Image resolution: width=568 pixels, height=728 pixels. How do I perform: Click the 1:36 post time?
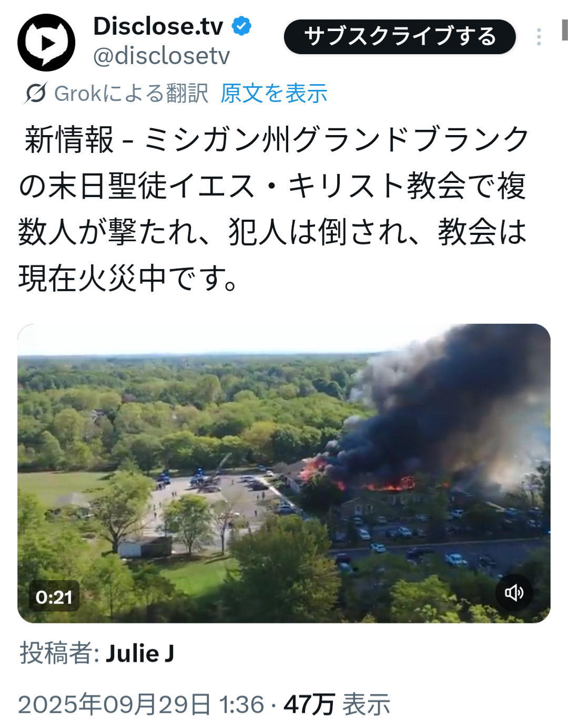[241, 704]
